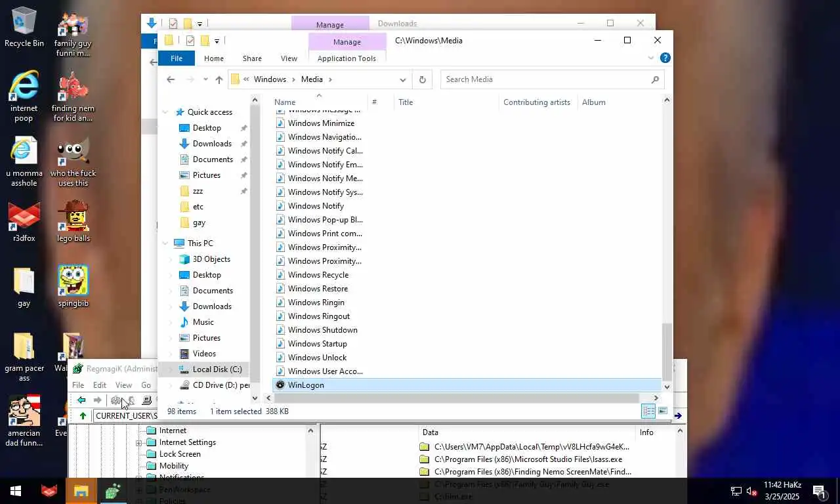Click the file list horizontal scrollbar
Viewport: 840px width, 504px height.
(456, 398)
